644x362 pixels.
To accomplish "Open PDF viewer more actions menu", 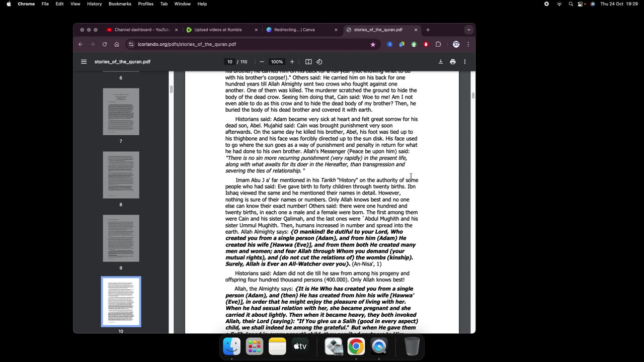I will tap(465, 62).
